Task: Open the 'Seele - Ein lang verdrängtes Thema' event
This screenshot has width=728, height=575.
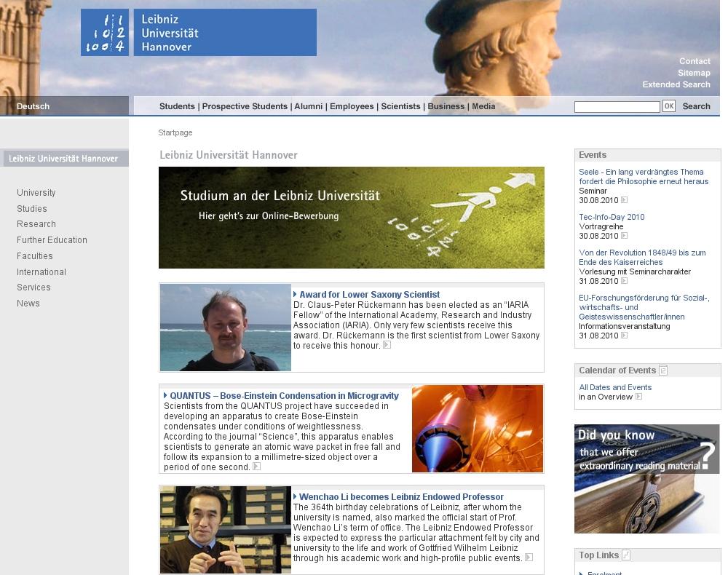Action: [x=644, y=177]
